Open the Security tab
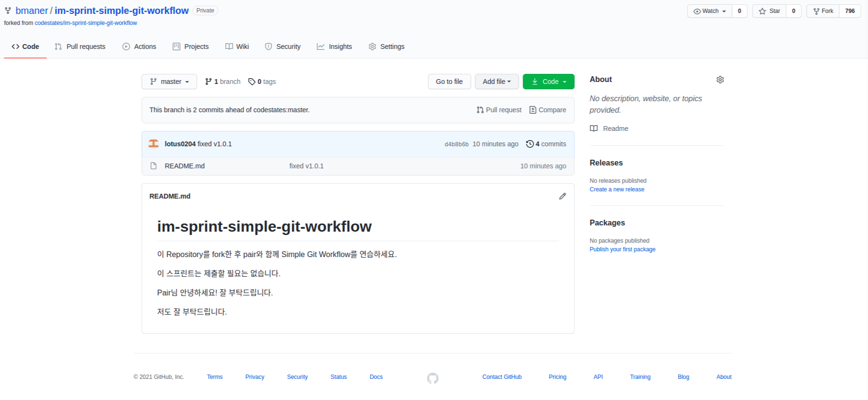 tap(283, 47)
